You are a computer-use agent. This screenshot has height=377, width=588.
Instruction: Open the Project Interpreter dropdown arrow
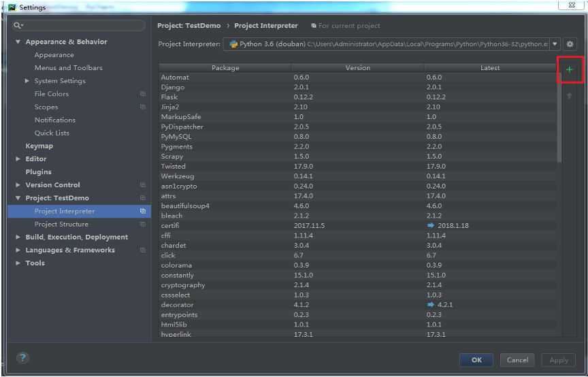point(555,44)
